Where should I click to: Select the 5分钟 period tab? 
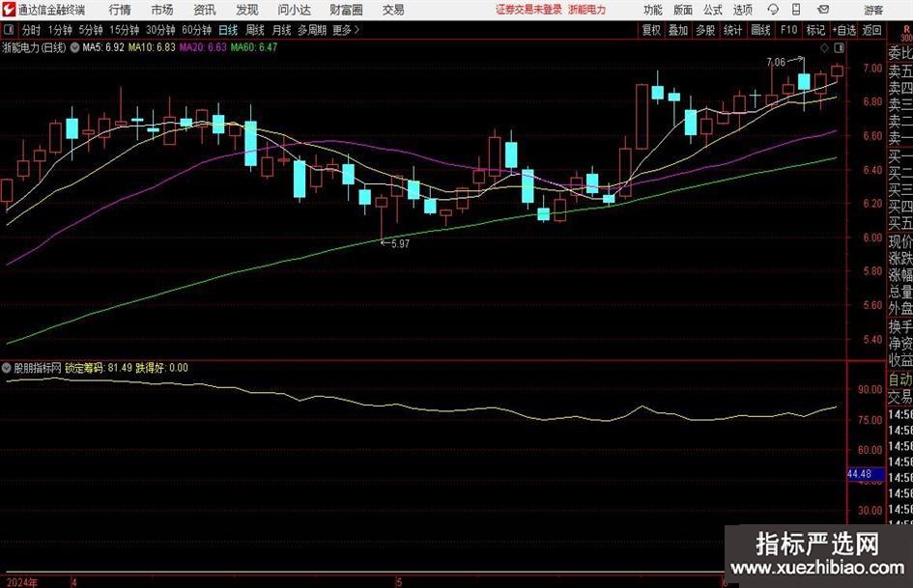pos(91,30)
